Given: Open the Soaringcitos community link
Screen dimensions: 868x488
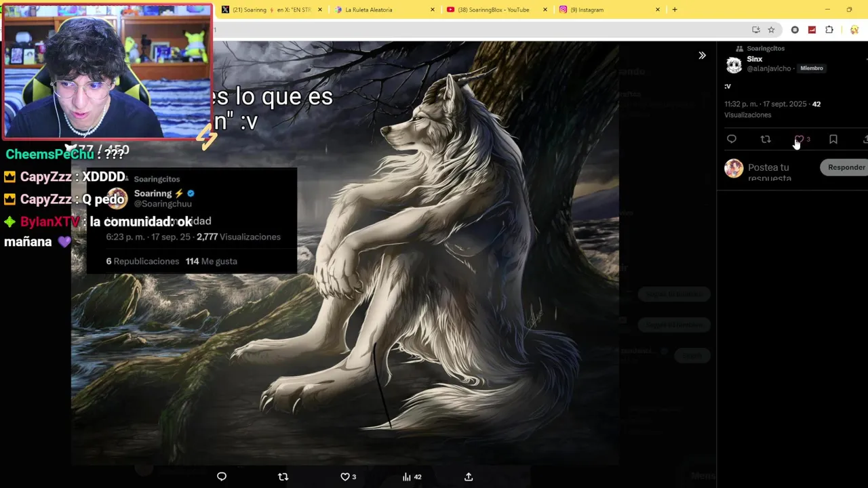Looking at the screenshot, I should coord(766,49).
